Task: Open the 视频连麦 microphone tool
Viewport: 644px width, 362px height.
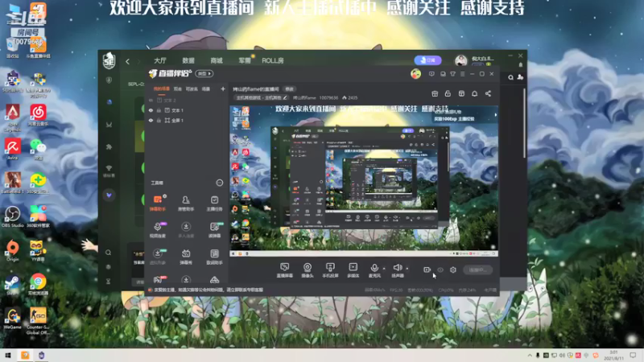Action: click(x=158, y=230)
